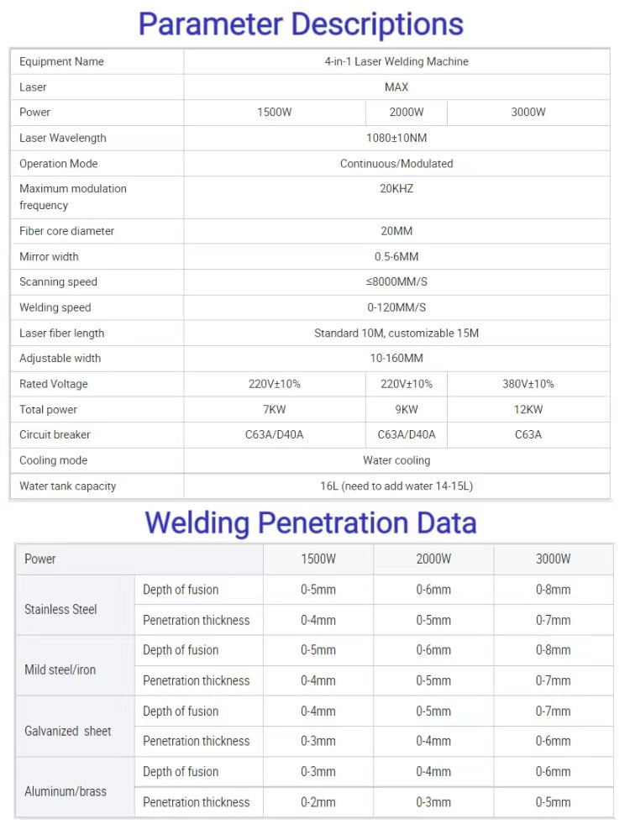
Task: Select the Water cooling mode cell
Action: point(396,460)
